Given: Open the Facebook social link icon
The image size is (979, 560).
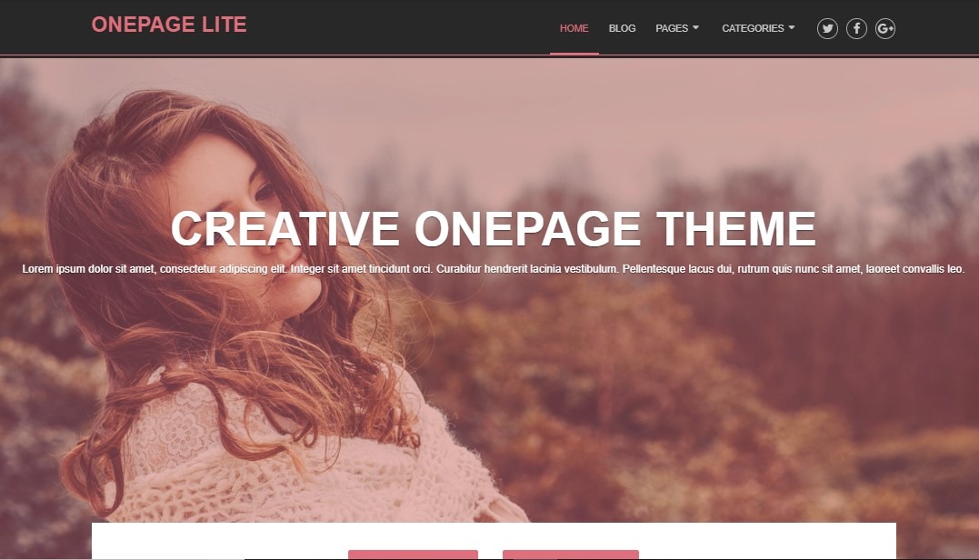Looking at the screenshot, I should pos(856,29).
